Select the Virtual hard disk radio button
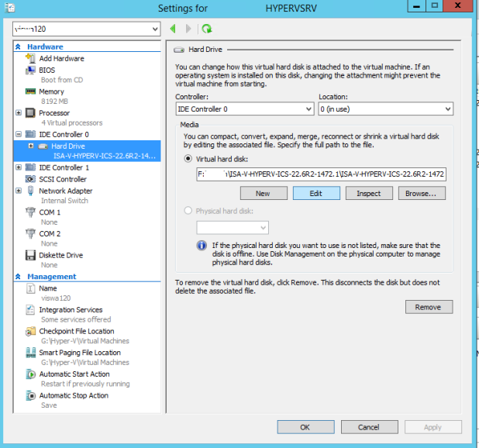This screenshot has height=448, width=479. (x=188, y=158)
